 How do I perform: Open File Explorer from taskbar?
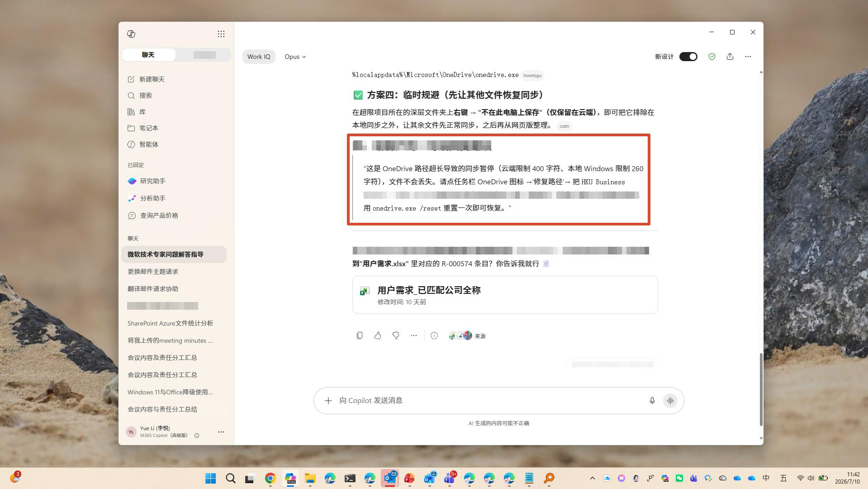(310, 478)
